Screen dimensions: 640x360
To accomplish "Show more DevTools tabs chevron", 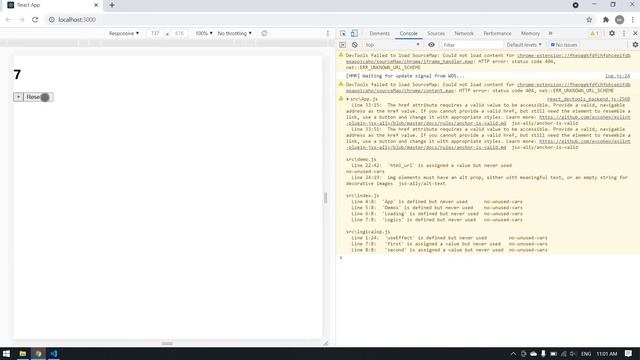I will [x=550, y=33].
